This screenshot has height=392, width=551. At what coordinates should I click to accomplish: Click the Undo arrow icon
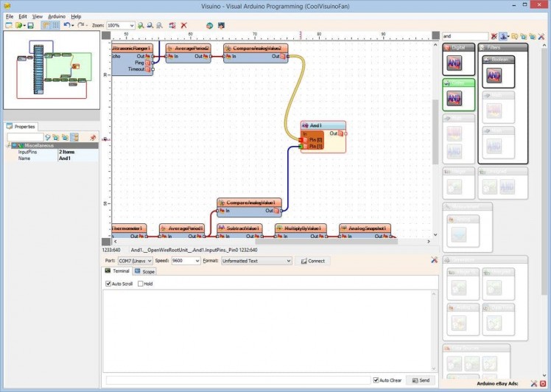click(66, 25)
